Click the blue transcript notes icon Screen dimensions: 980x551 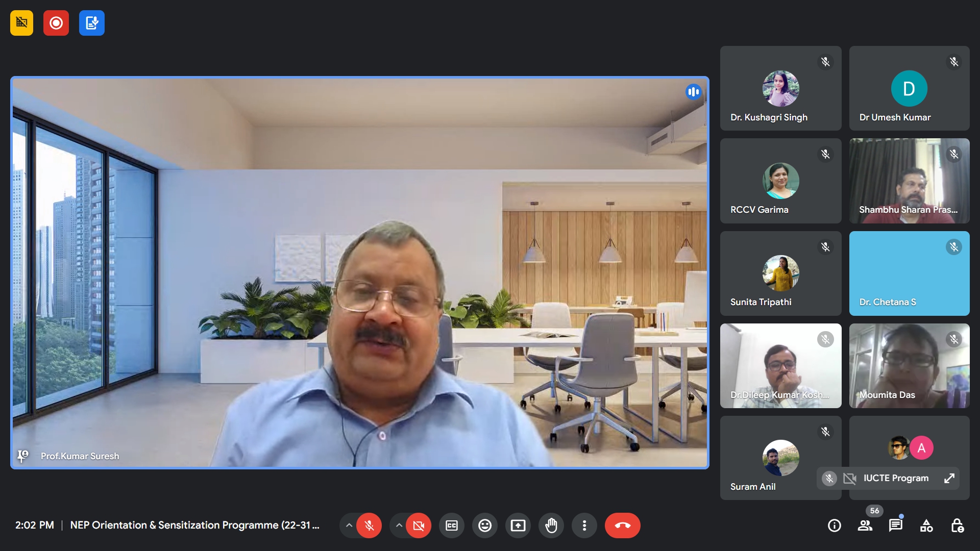(x=92, y=23)
